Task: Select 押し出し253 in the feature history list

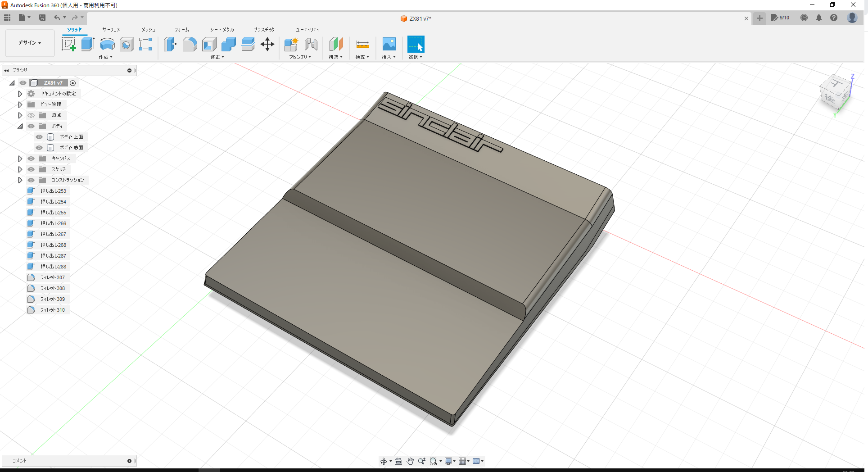Action: coord(53,191)
